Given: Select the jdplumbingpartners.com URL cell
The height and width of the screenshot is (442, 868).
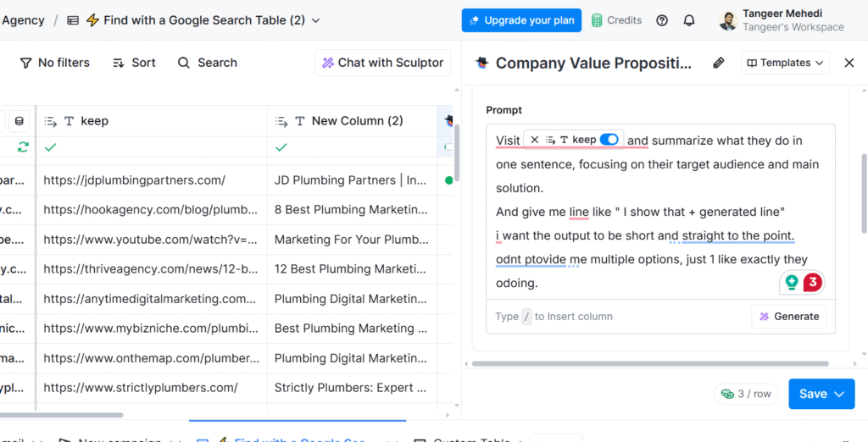Looking at the screenshot, I should [152, 180].
